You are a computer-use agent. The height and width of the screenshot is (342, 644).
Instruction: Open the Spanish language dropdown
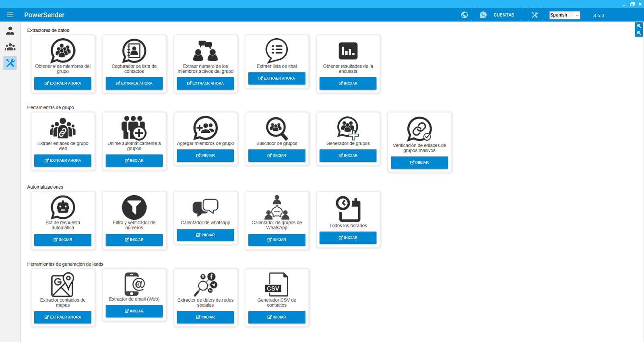(x=565, y=15)
